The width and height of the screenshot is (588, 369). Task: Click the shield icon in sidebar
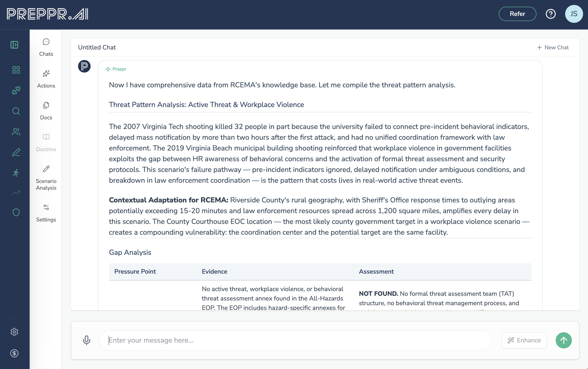pyautogui.click(x=16, y=212)
